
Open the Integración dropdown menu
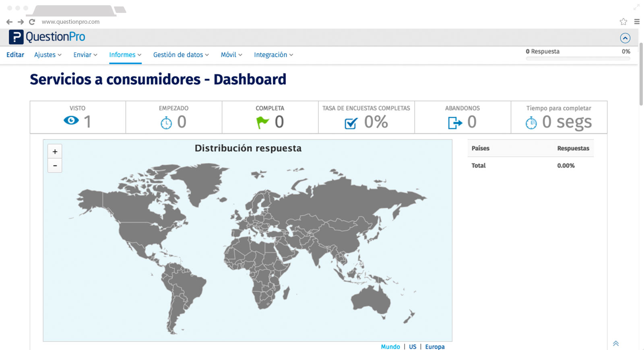273,55
